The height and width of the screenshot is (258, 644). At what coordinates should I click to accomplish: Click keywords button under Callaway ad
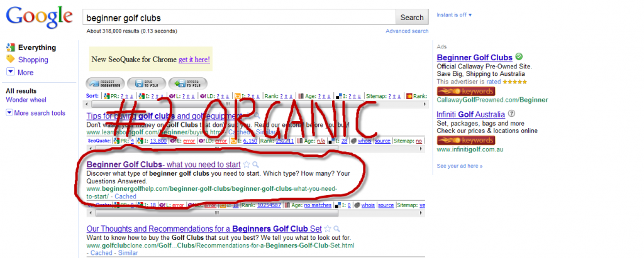pyautogui.click(x=466, y=90)
